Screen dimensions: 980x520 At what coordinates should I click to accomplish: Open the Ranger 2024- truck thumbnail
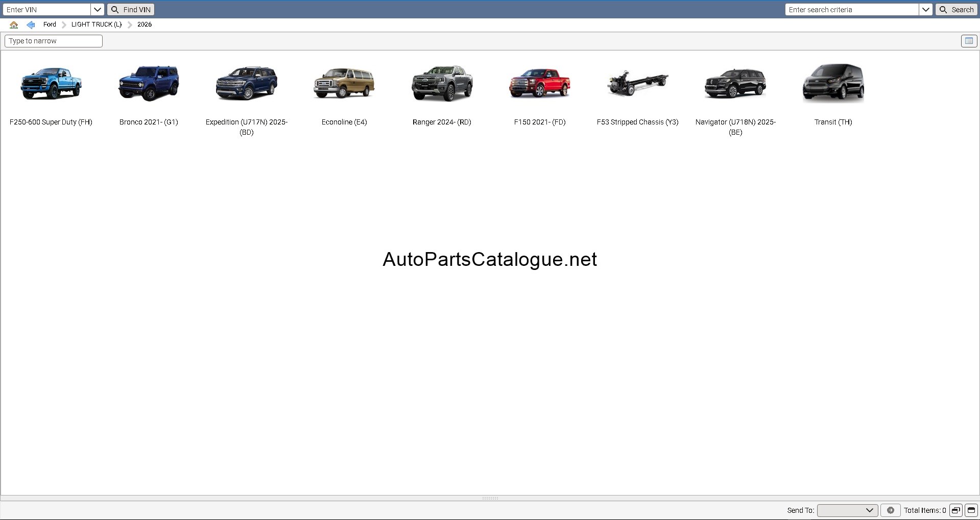click(x=442, y=83)
